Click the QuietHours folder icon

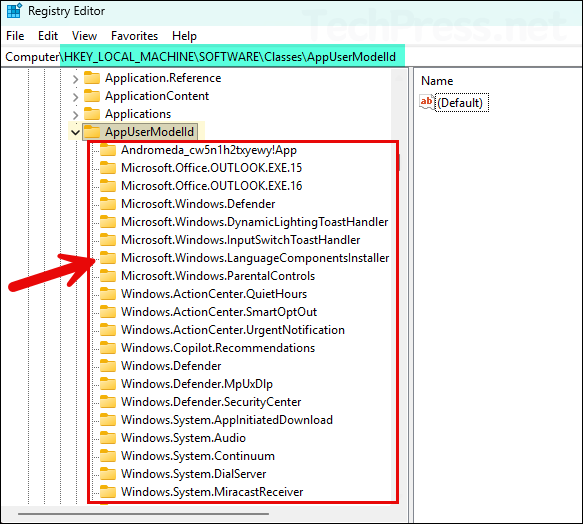click(108, 294)
